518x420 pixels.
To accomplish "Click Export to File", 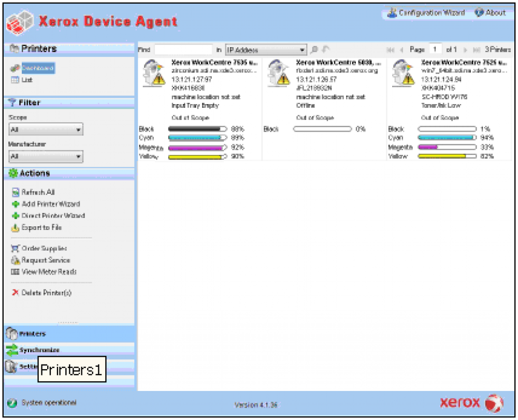I will point(41,227).
